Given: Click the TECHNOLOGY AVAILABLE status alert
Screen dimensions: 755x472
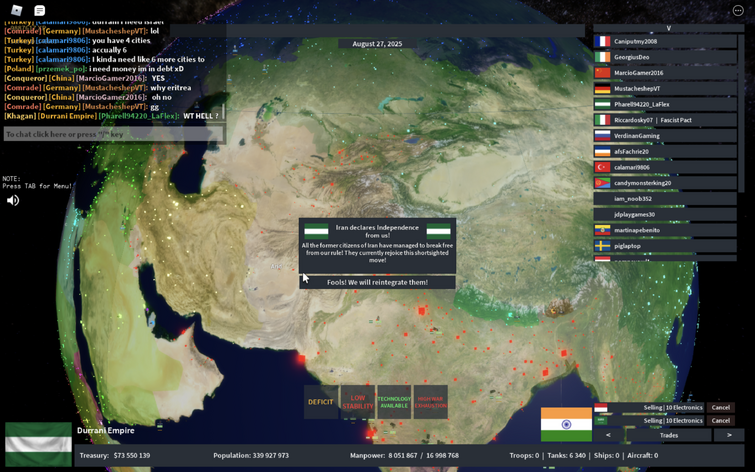Looking at the screenshot, I should click(394, 402).
